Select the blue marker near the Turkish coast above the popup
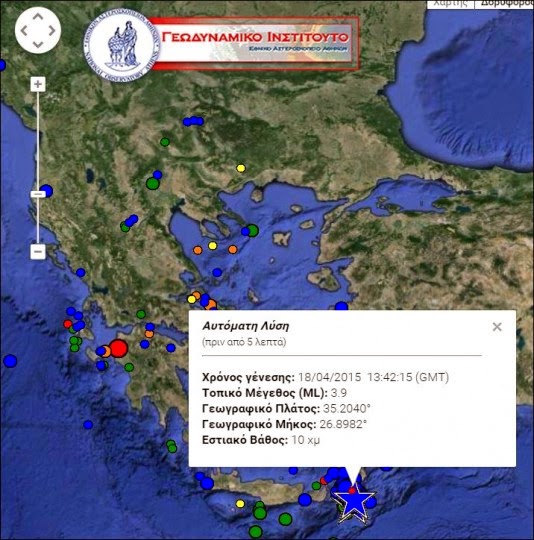The image size is (534, 540). [x=341, y=306]
